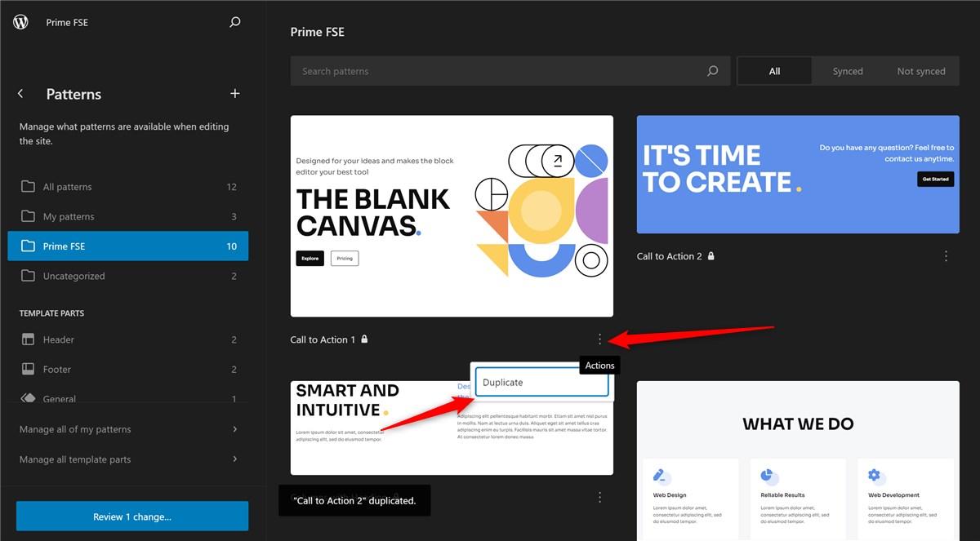Open The Blank Canvas pattern thumbnail
The height and width of the screenshot is (541, 980).
coord(452,215)
